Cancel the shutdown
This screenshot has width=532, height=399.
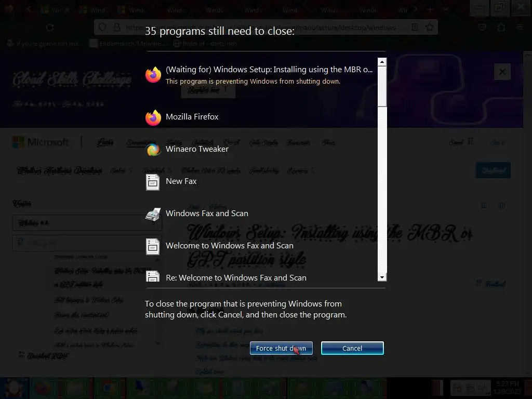[x=352, y=348]
